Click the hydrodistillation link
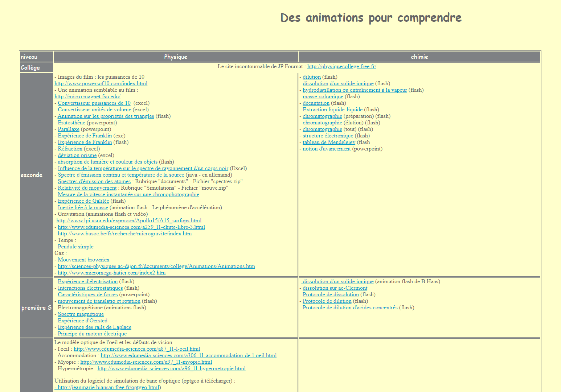Image resolution: width=561 pixels, height=392 pixels. (355, 90)
